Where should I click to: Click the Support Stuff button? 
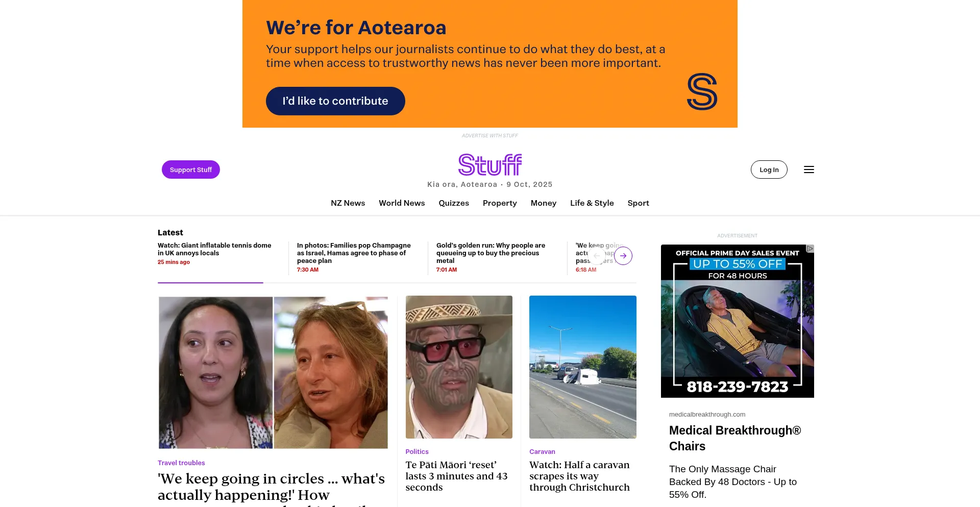[191, 170]
